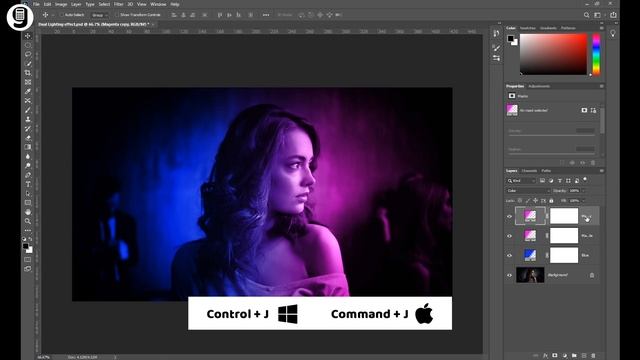Open the workspace switcher icon
This screenshot has height=360, width=640.
(x=598, y=15)
